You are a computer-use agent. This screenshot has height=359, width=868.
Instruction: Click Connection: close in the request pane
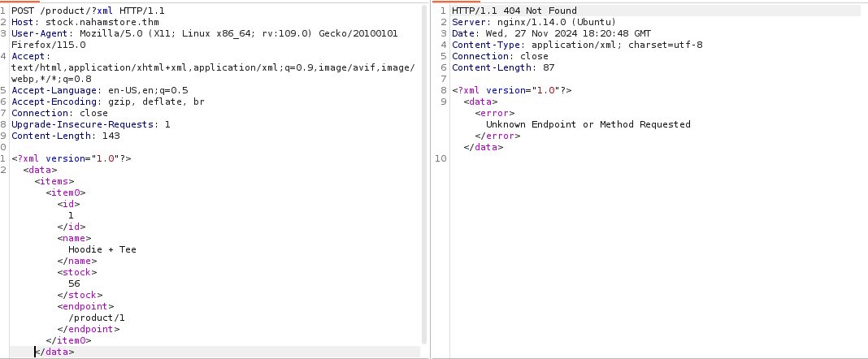[60, 113]
